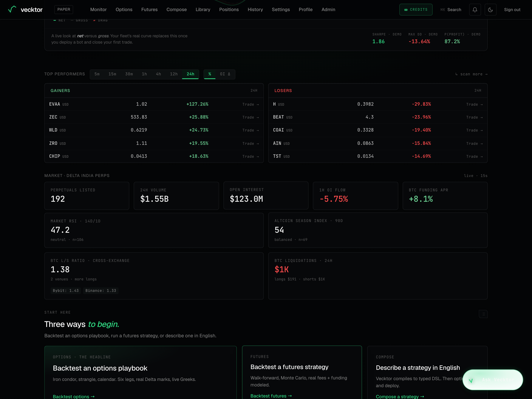Trade CHIP USD
The width and height of the screenshot is (532, 399).
(x=251, y=157)
